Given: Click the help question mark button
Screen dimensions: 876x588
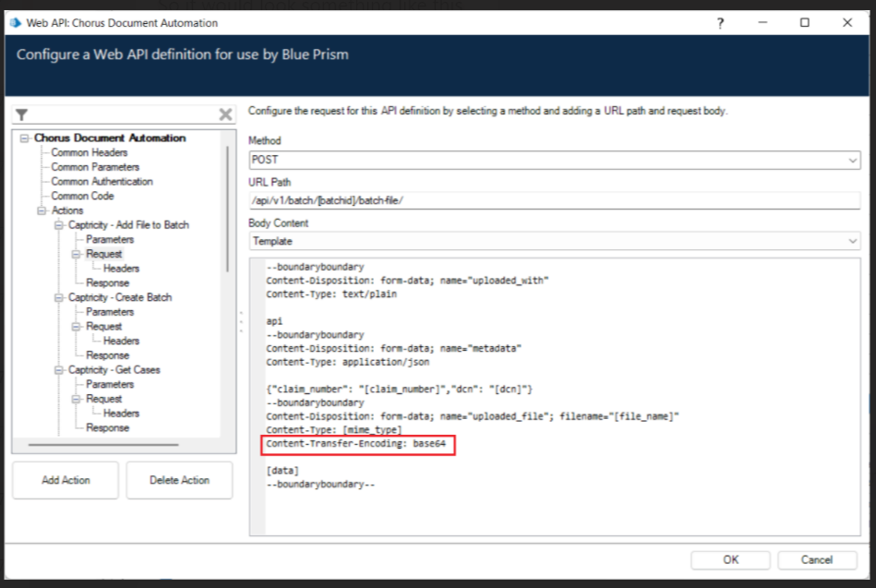Looking at the screenshot, I should point(720,23).
